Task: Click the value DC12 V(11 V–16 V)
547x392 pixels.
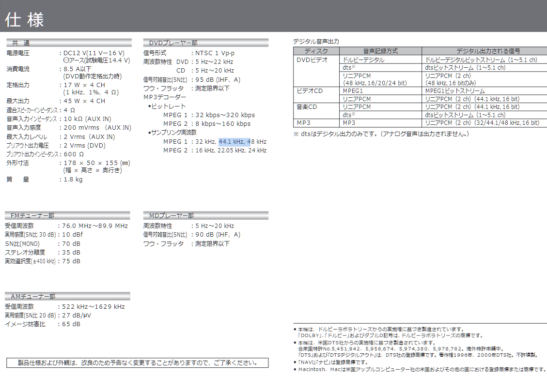Action: coord(94,53)
